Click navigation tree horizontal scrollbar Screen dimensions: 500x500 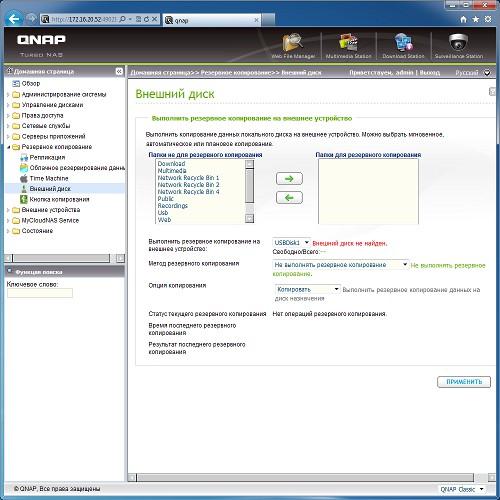point(61,258)
